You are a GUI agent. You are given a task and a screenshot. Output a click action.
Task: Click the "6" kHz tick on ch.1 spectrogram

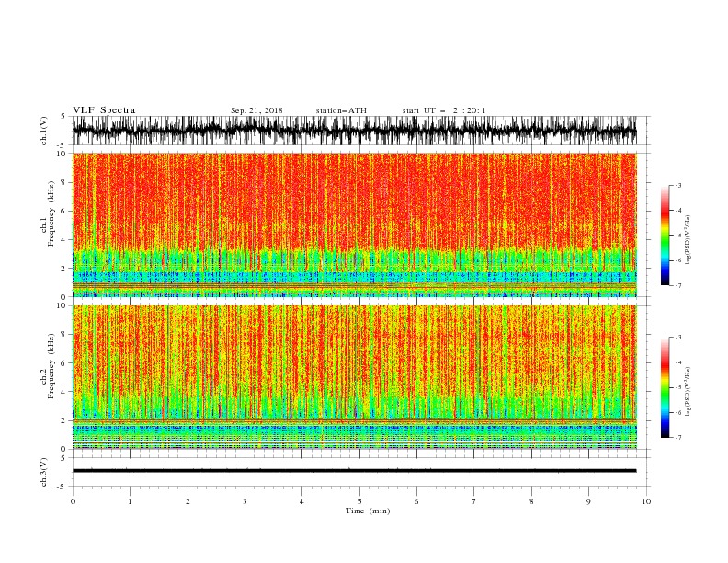(x=63, y=211)
